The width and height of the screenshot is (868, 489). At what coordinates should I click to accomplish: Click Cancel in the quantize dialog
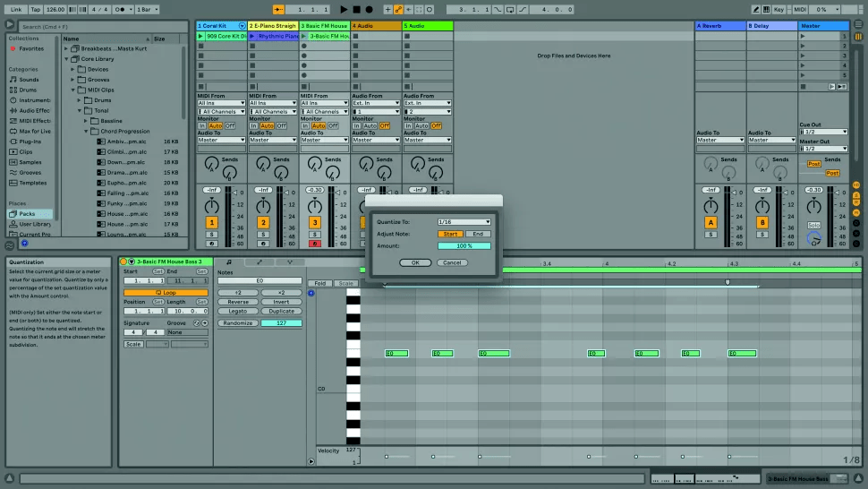452,262
